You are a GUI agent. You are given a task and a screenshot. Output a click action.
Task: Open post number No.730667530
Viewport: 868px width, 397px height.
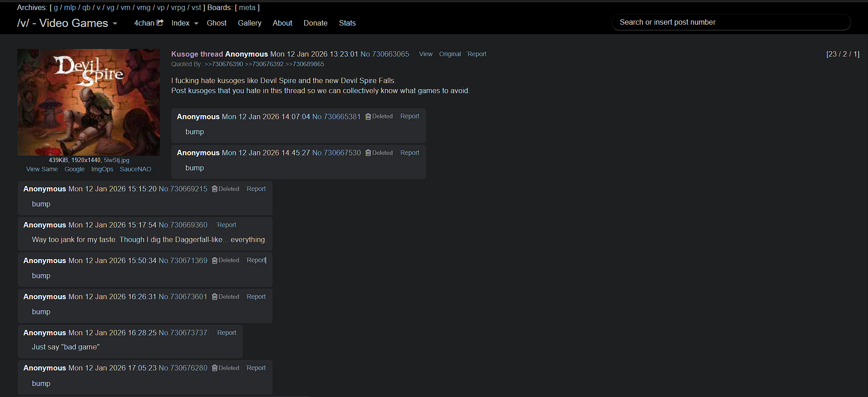tap(337, 153)
